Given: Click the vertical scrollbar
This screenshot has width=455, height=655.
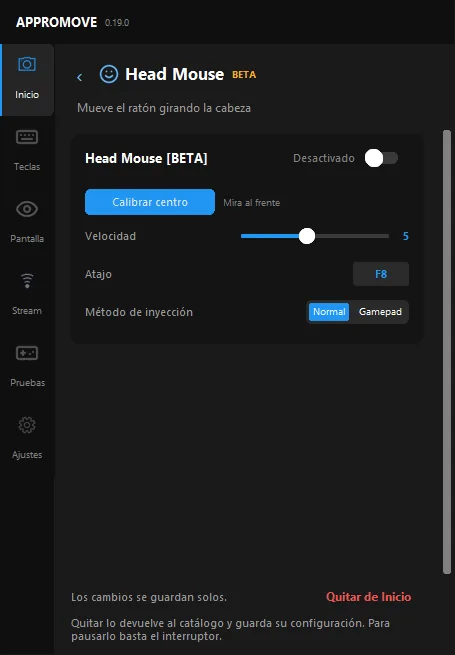Looking at the screenshot, I should pyautogui.click(x=447, y=352).
